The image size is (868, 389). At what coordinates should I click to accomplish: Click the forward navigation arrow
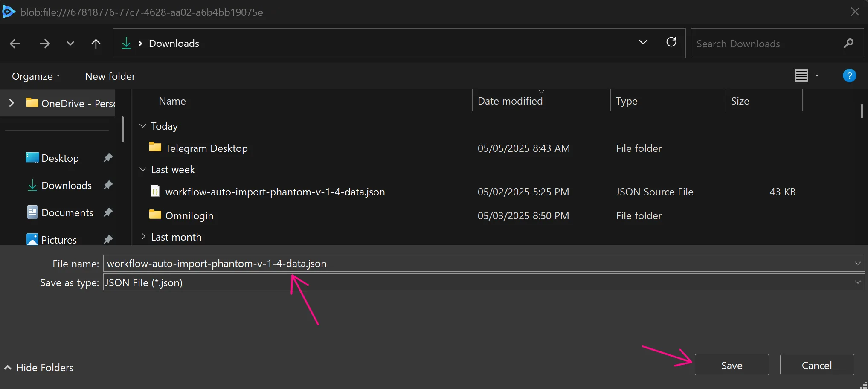point(44,43)
